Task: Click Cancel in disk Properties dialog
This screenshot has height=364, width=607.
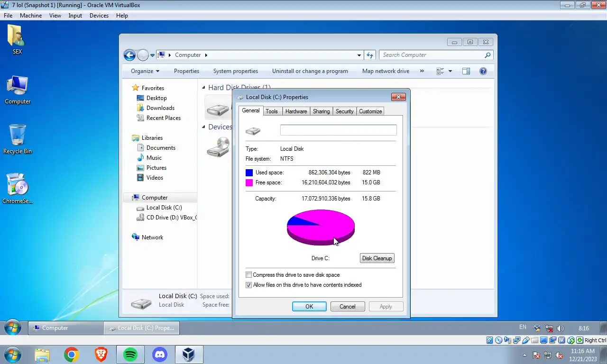Action: (x=348, y=307)
